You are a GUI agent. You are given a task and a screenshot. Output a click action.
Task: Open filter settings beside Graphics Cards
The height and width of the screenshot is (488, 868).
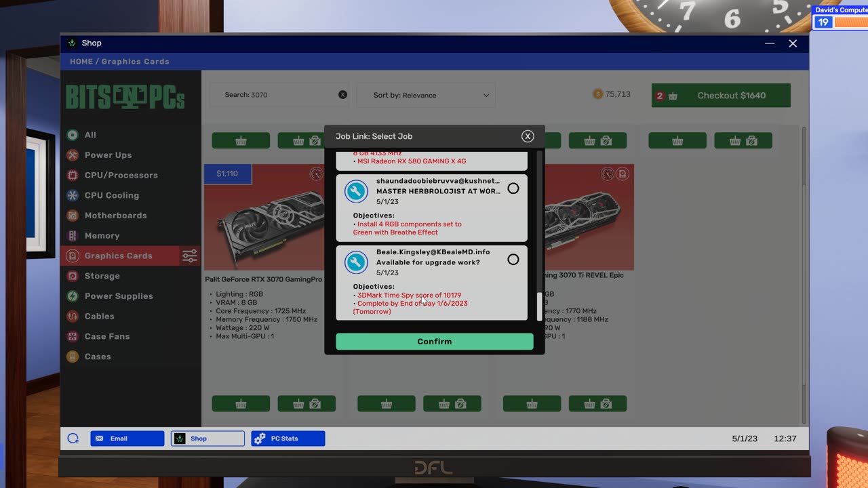click(189, 256)
